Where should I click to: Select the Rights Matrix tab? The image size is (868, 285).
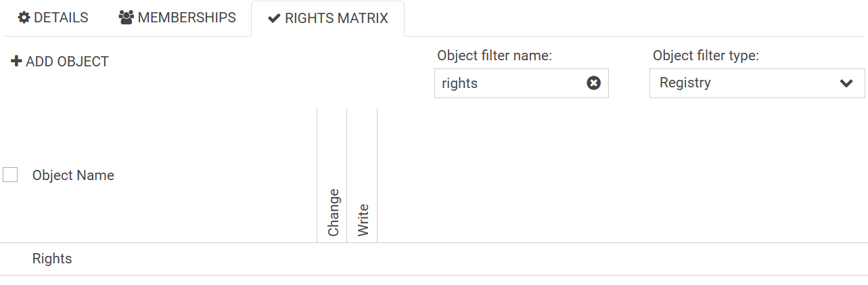(328, 19)
